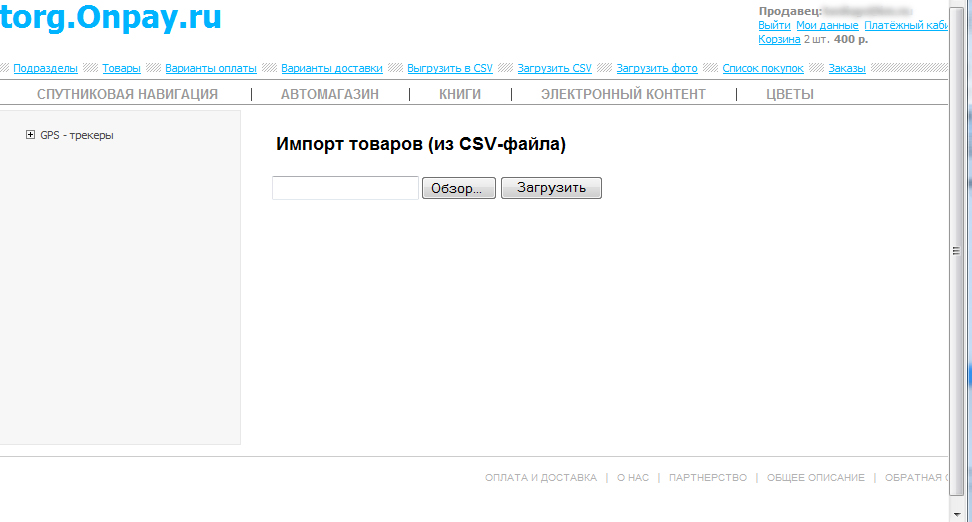
Task: Select the Электронный контент category
Action: point(623,94)
